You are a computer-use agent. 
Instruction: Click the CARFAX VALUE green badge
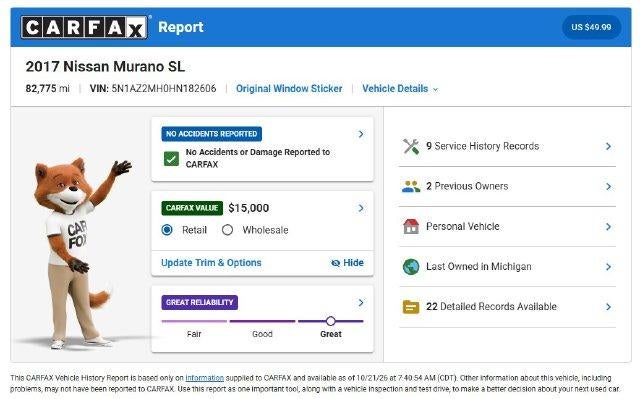coord(192,208)
